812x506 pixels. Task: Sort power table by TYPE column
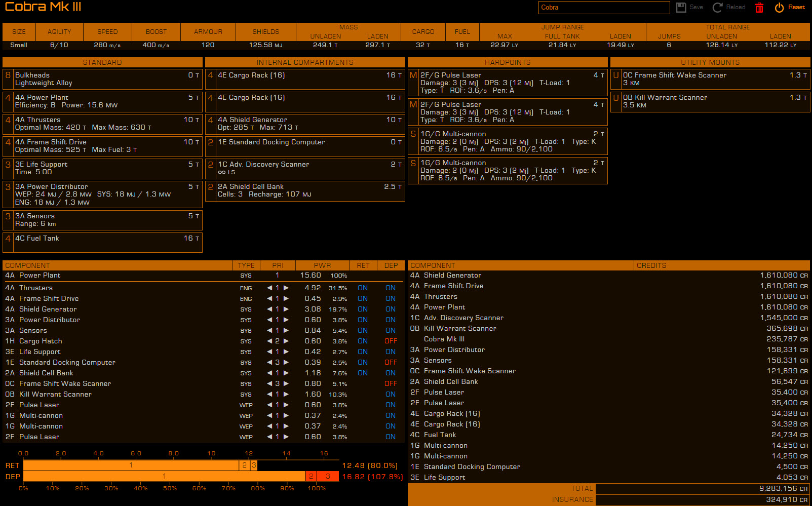click(246, 265)
